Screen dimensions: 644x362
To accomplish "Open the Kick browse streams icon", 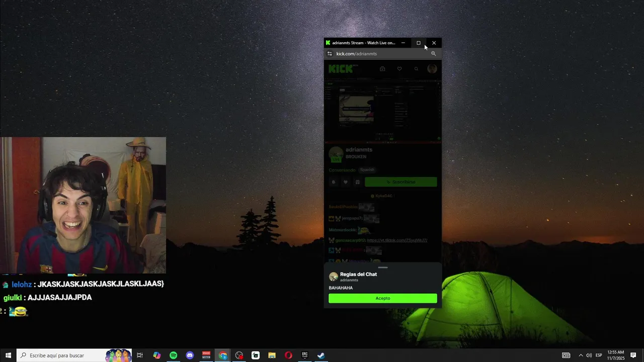I will click(x=382, y=69).
